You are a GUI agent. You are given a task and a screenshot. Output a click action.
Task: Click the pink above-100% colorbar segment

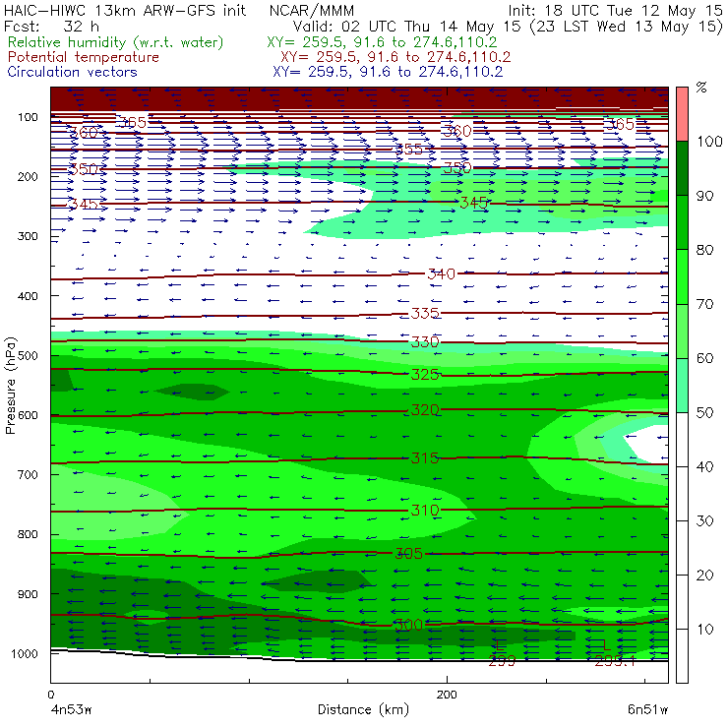(682, 114)
